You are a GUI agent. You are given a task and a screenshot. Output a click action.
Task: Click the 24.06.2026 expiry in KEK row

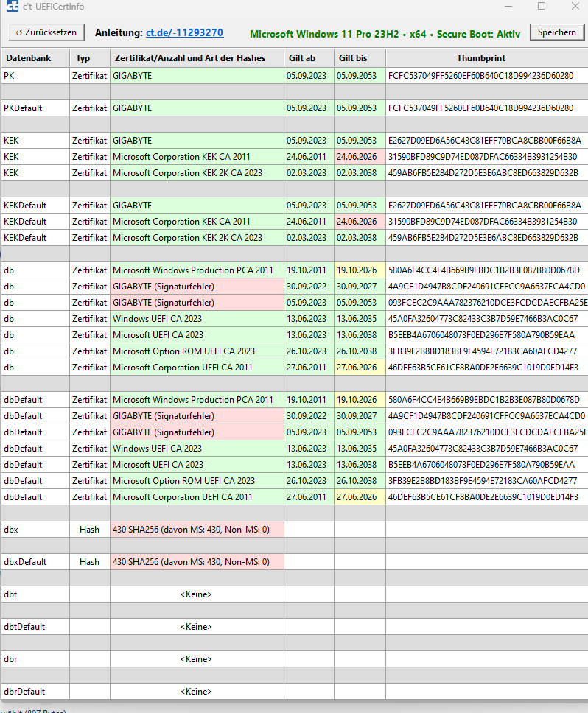pyautogui.click(x=360, y=157)
